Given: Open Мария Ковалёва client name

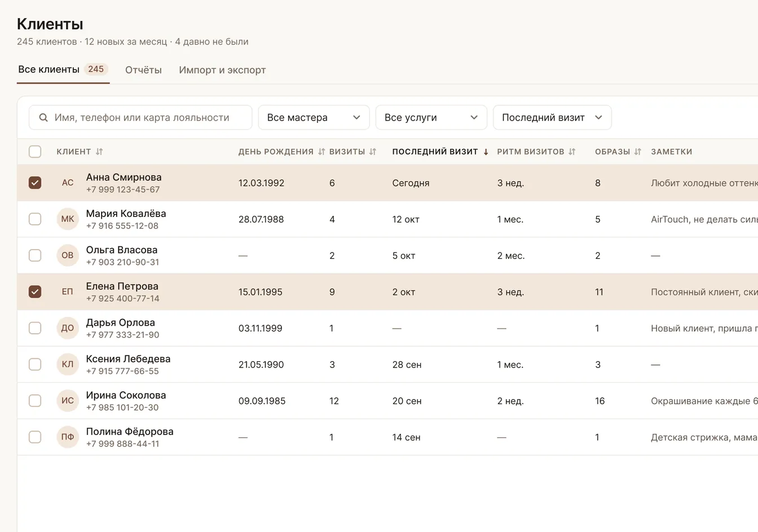Looking at the screenshot, I should click(126, 214).
